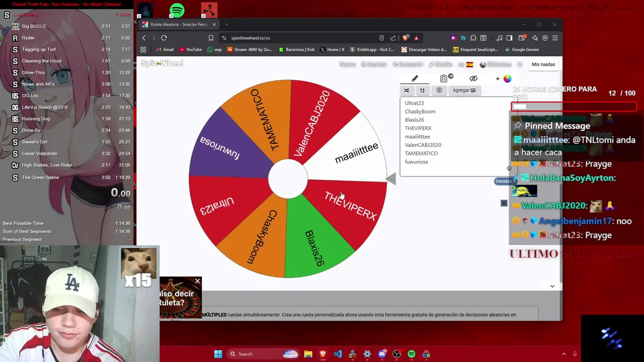644x362 pixels.
Task: Open the results clipboard tab
Action: [x=444, y=78]
